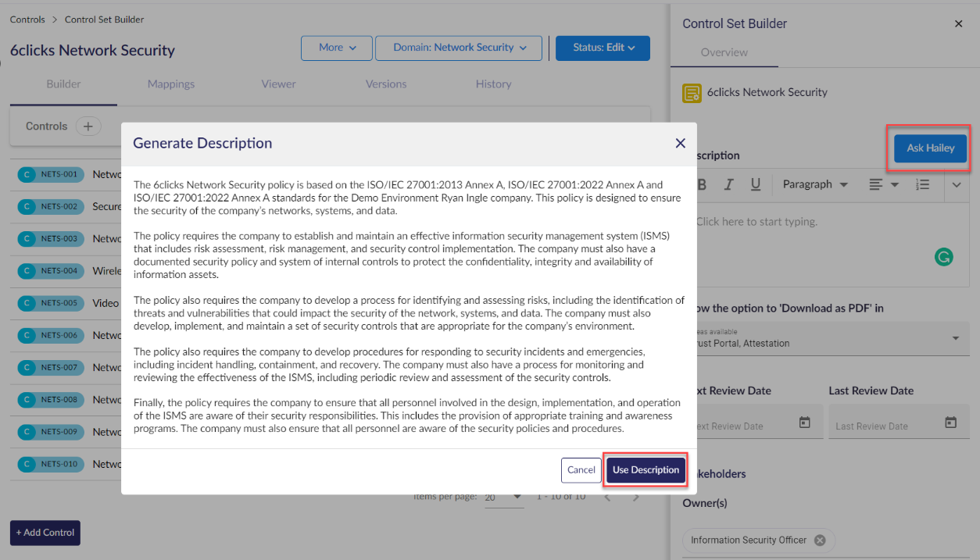Toggle underline formatting in description editor
This screenshot has height=560, width=980.
(756, 184)
